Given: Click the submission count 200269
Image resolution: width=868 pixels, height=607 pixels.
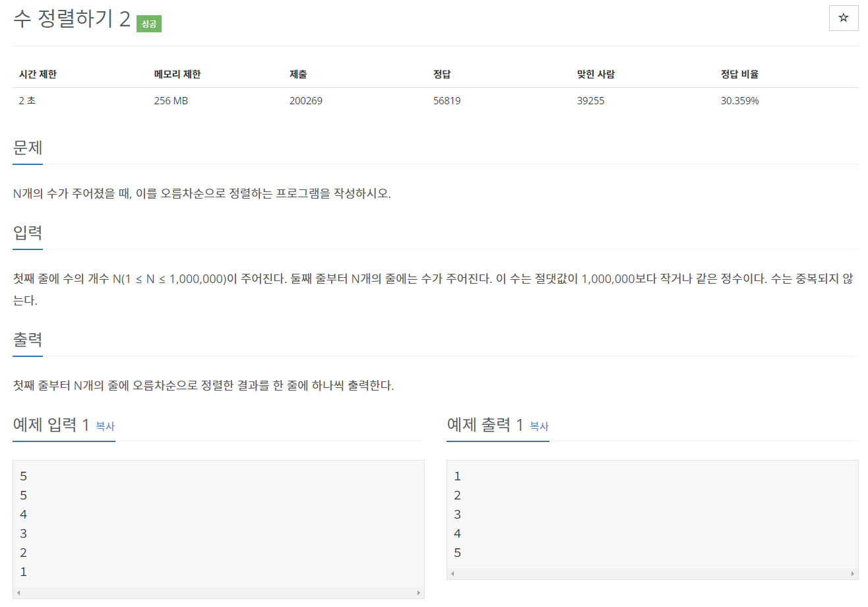Looking at the screenshot, I should pos(305,101).
